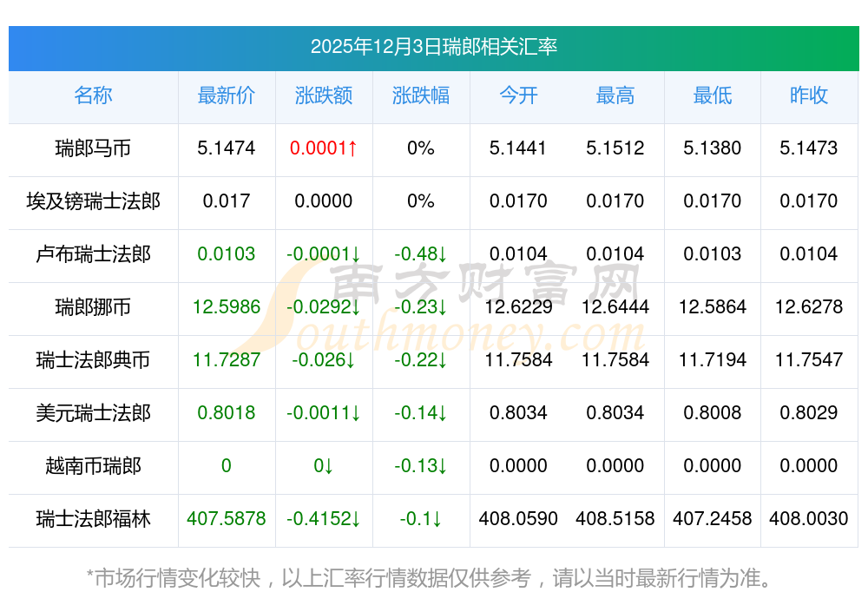The height and width of the screenshot is (605, 868).
Task: Open the 卢布瑞士法郎 row name
Action: (93, 254)
